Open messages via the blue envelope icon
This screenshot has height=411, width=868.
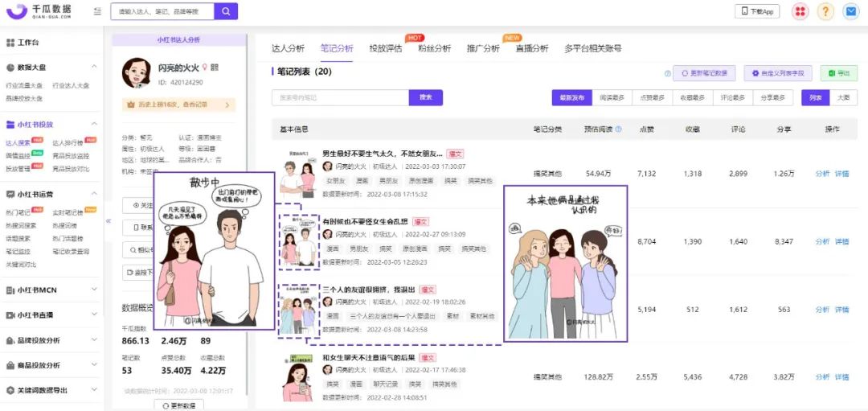pyautogui.click(x=850, y=11)
